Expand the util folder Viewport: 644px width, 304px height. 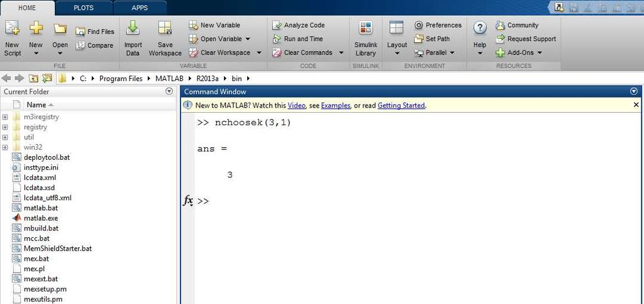pyautogui.click(x=5, y=137)
